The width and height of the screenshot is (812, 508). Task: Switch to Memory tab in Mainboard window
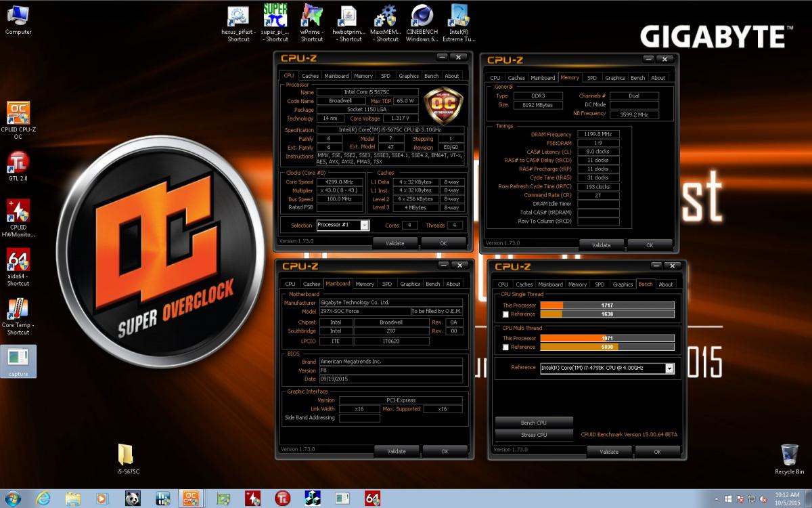[x=365, y=284]
